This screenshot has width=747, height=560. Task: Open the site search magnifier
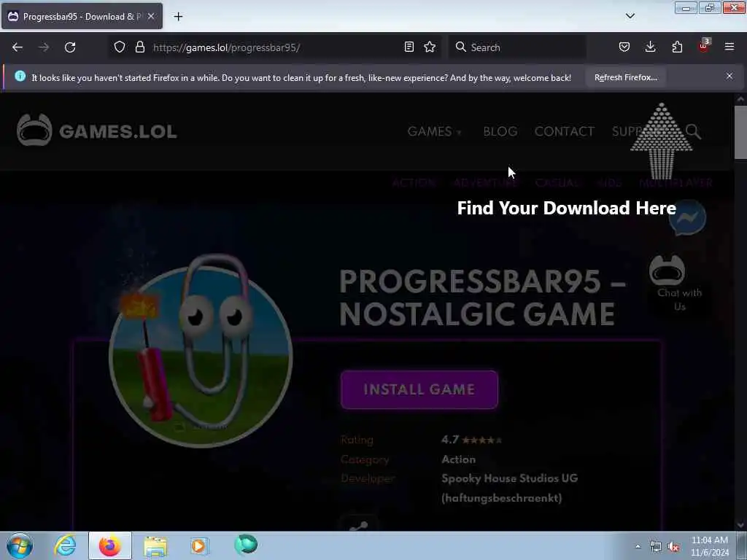[693, 131]
